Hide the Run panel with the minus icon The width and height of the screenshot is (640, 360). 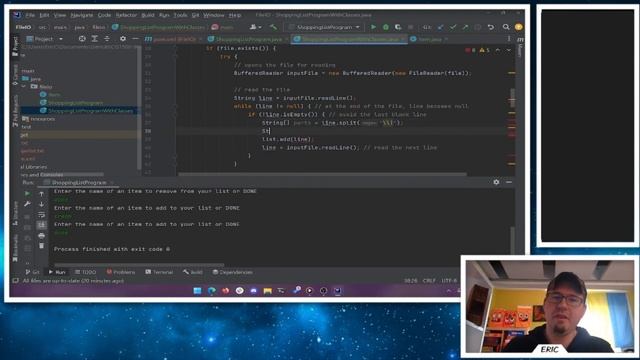click(509, 182)
